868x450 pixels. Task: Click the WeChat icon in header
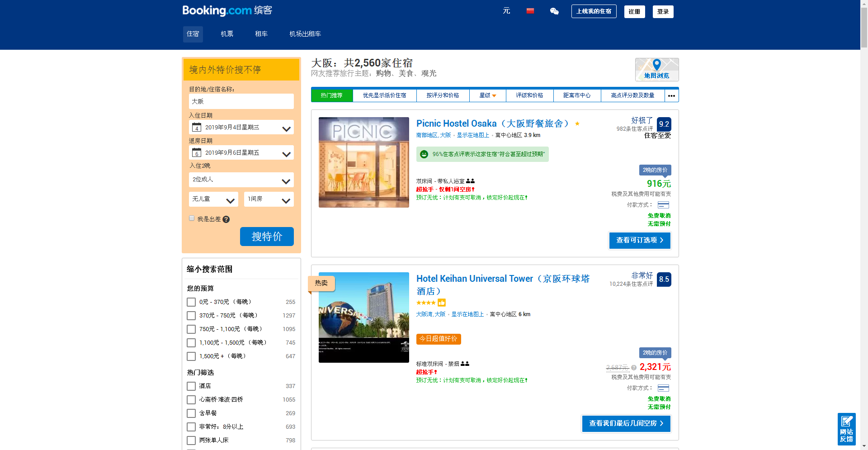(554, 11)
